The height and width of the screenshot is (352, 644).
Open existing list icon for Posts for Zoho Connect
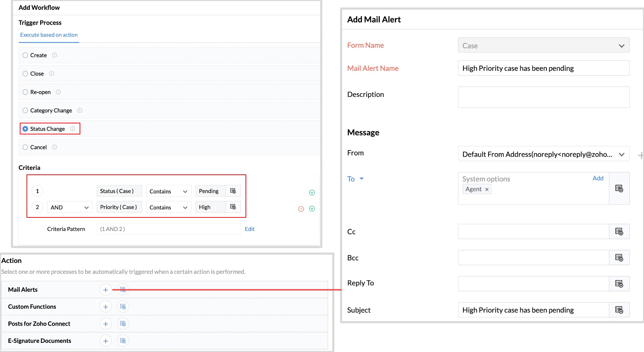point(123,323)
